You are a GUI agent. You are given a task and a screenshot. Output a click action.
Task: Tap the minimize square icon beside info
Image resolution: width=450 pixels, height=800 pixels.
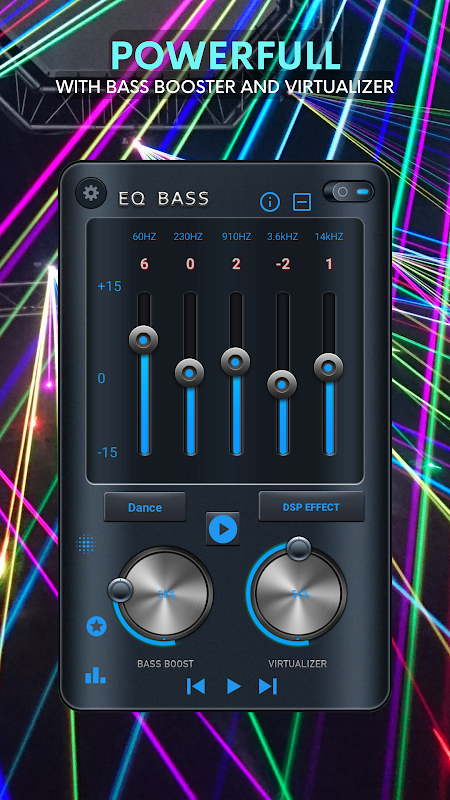[x=302, y=202]
